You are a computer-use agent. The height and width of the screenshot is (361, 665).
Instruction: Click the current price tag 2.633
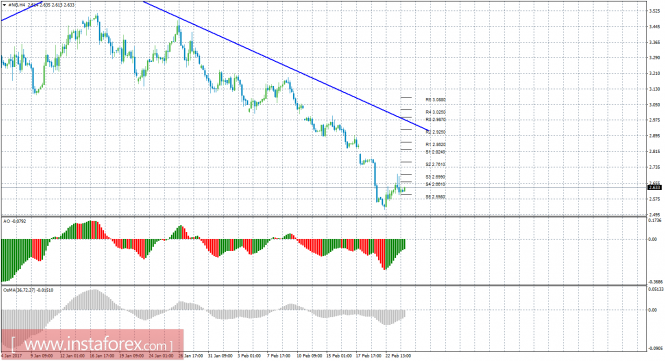654,187
